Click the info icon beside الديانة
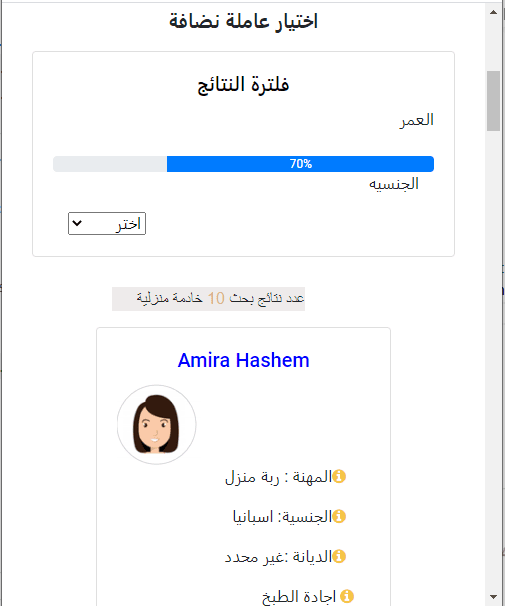505x606 pixels. [339, 557]
